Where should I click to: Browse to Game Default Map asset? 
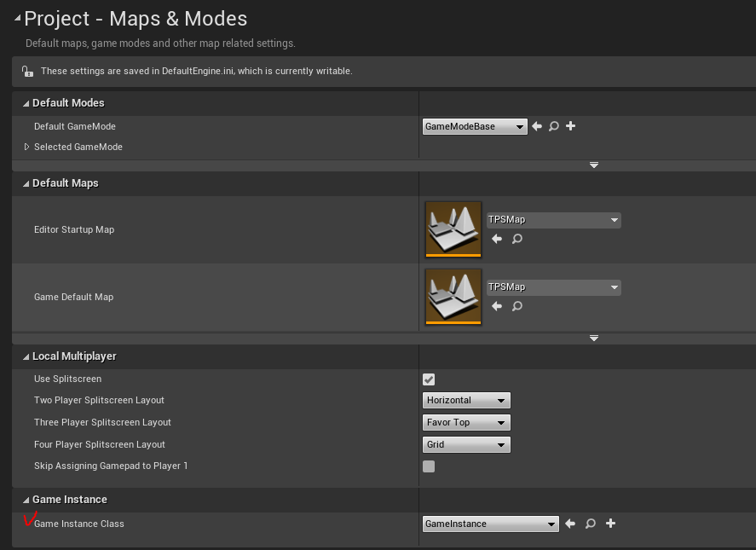(517, 306)
